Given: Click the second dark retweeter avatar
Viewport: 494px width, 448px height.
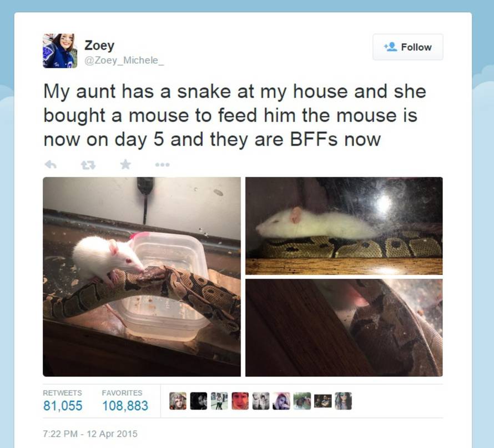Looking at the screenshot, I should (199, 401).
